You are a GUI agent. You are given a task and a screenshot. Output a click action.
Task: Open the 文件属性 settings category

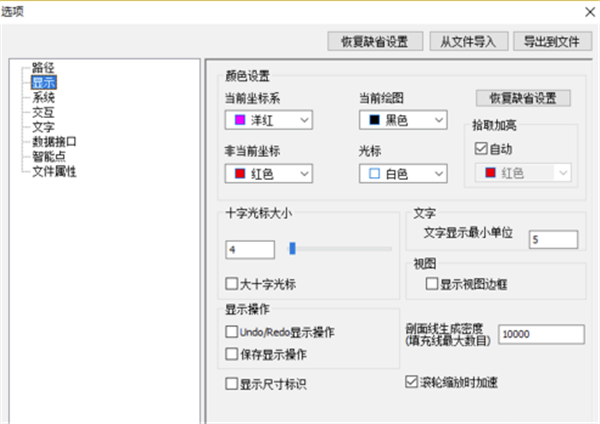(x=55, y=171)
